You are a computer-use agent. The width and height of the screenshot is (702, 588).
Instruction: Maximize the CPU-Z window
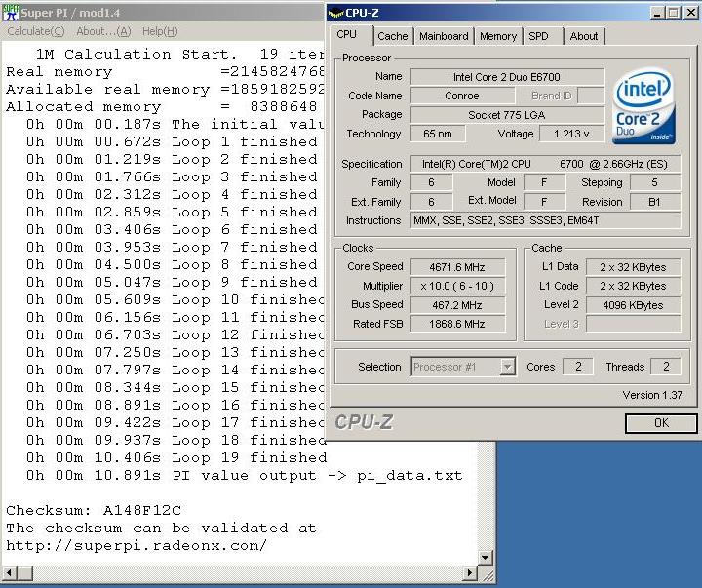point(673,13)
